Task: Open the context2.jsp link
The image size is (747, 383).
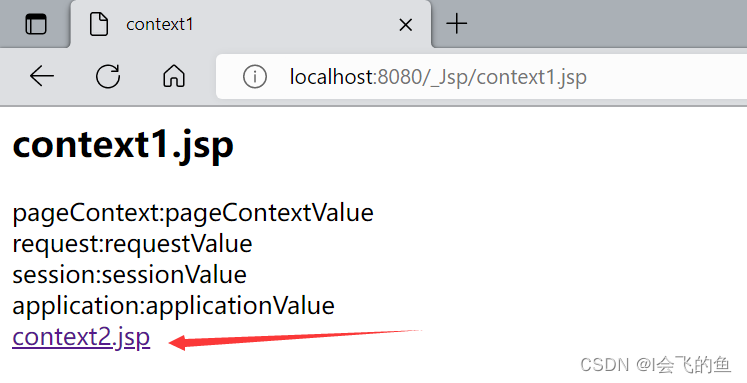Action: tap(81, 337)
